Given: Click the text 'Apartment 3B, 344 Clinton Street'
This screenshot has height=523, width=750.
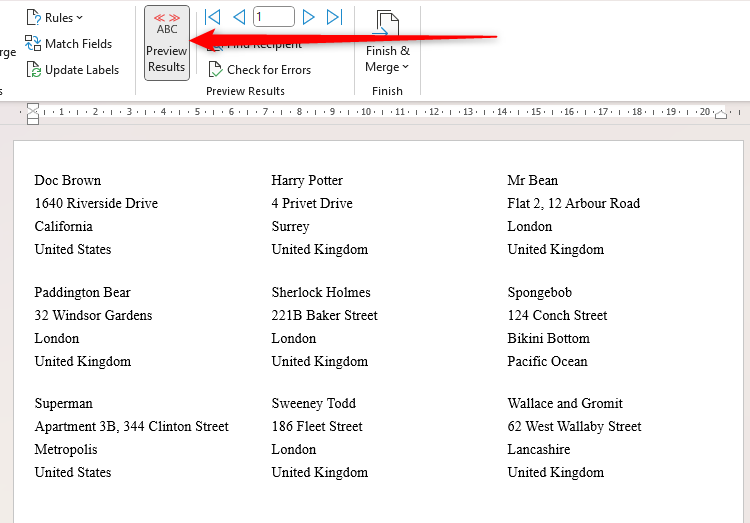Looking at the screenshot, I should (x=132, y=426).
